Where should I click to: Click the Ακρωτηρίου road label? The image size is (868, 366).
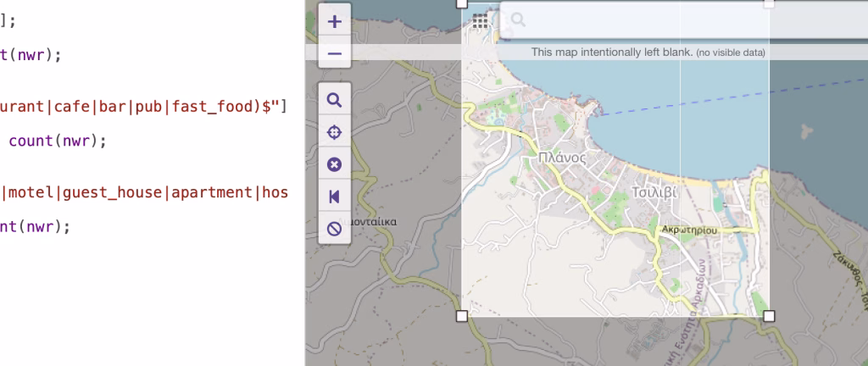[x=689, y=230]
